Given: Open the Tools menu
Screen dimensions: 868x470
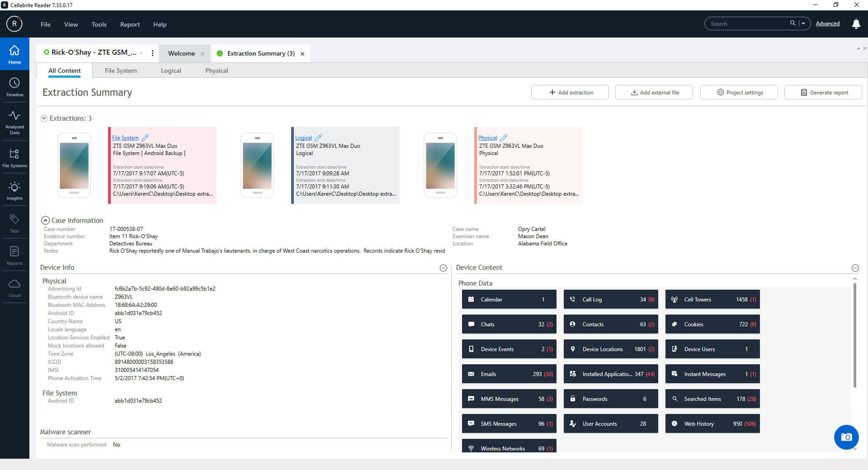Looking at the screenshot, I should point(99,24).
